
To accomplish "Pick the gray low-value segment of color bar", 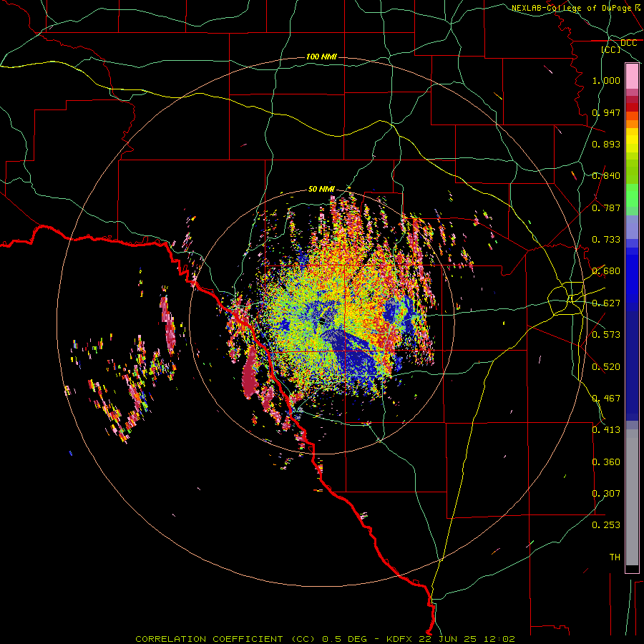I will pos(632,497).
